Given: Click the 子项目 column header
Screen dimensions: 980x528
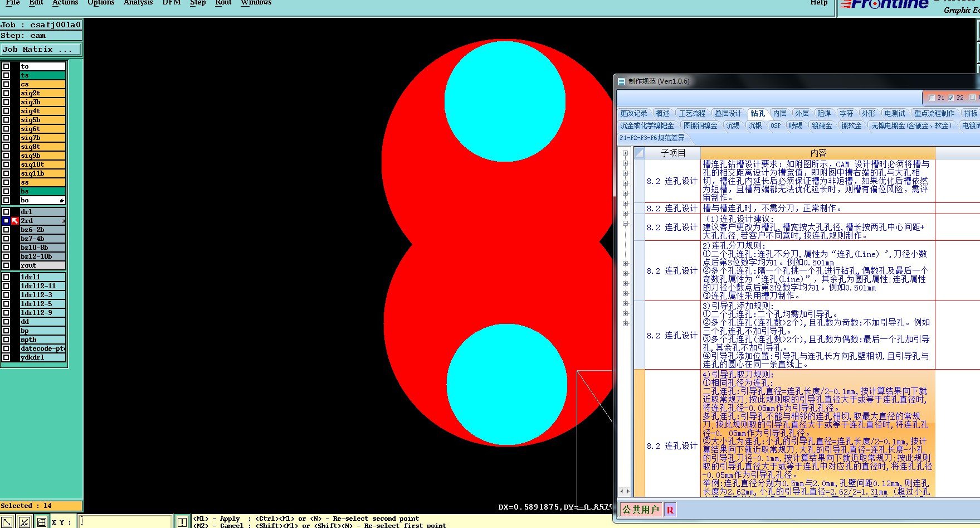Looking at the screenshot, I should point(673,153).
